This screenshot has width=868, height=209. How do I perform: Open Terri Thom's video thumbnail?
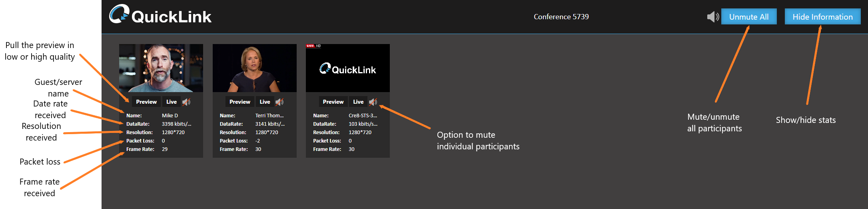tap(255, 68)
